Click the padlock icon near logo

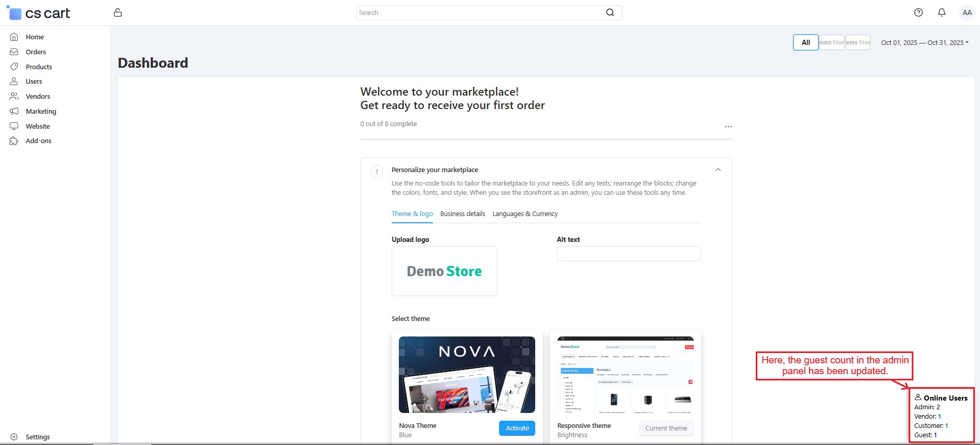[118, 12]
